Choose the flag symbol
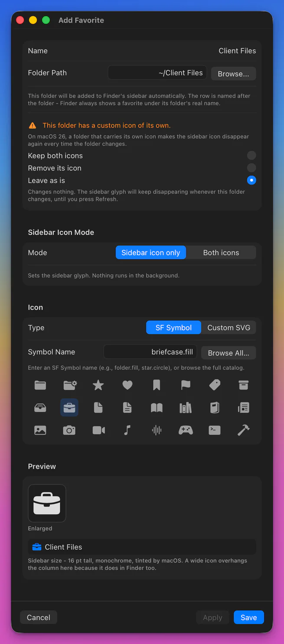Image resolution: width=284 pixels, height=644 pixels. coord(186,385)
